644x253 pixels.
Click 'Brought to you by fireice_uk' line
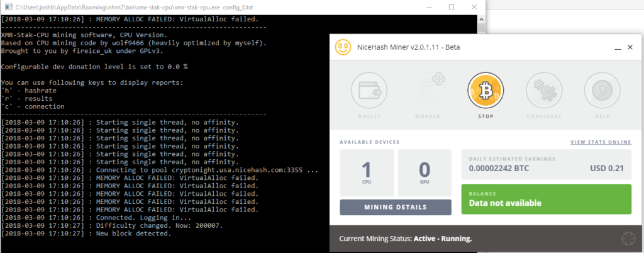click(x=82, y=51)
